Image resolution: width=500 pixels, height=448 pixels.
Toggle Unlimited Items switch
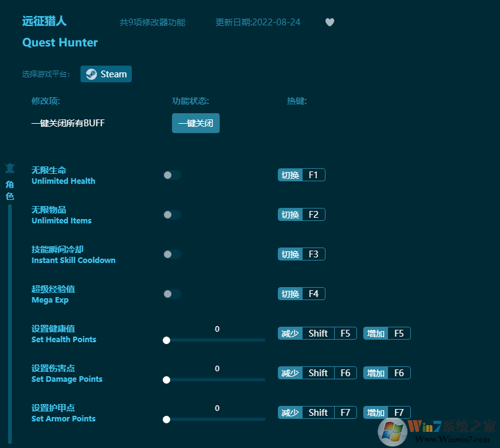(x=172, y=215)
